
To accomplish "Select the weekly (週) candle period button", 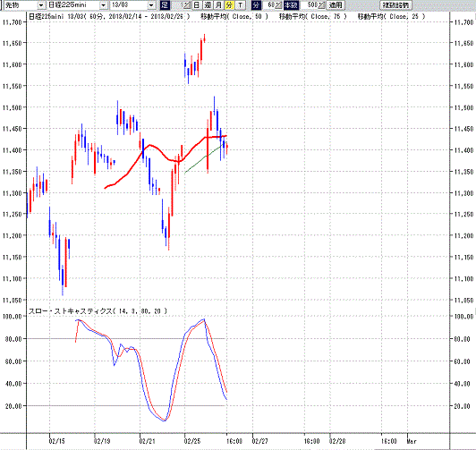I will click(x=208, y=4).
